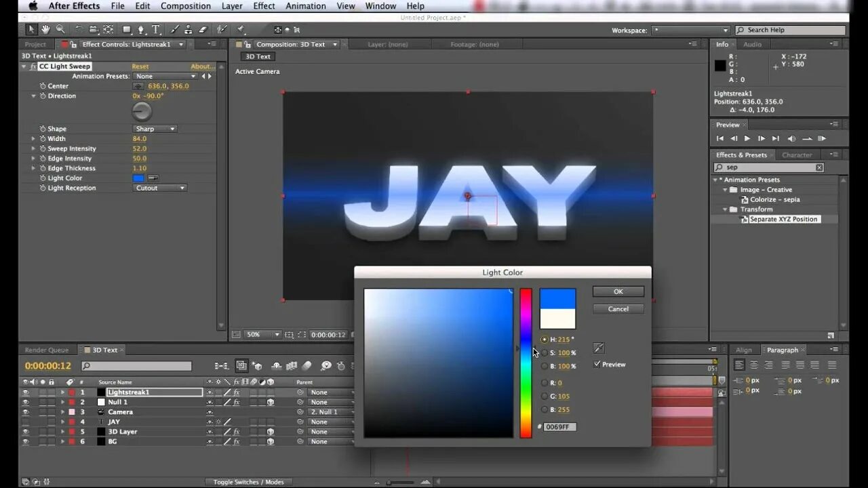Viewport: 868px width, 488px height.
Task: Click the eyedropper in Light Color dialog
Action: pyautogui.click(x=599, y=348)
